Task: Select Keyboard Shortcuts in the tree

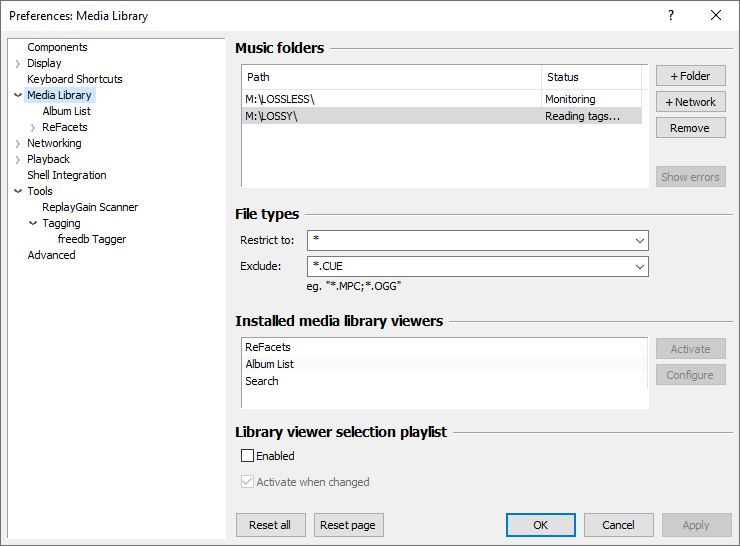Action: tap(75, 79)
